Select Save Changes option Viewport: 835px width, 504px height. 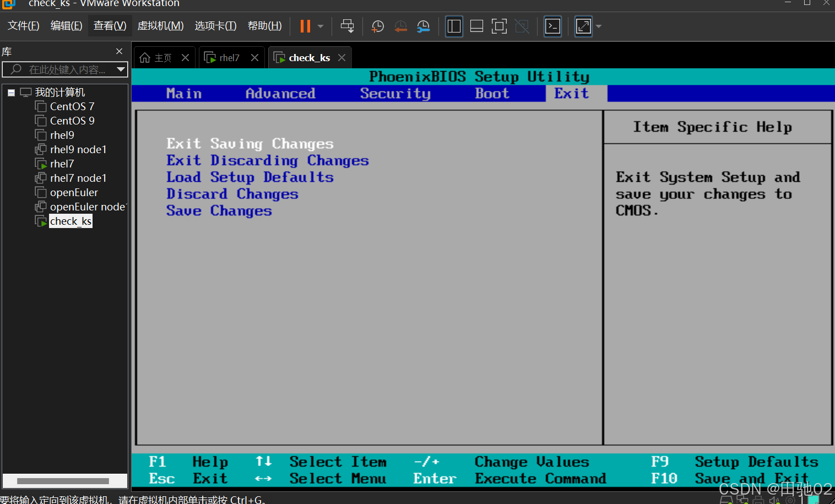click(x=219, y=211)
